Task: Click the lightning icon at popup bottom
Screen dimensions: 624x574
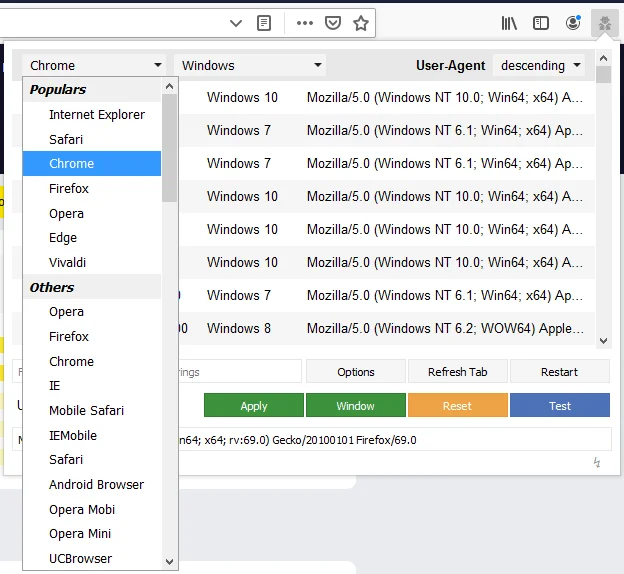Action: pyautogui.click(x=597, y=462)
